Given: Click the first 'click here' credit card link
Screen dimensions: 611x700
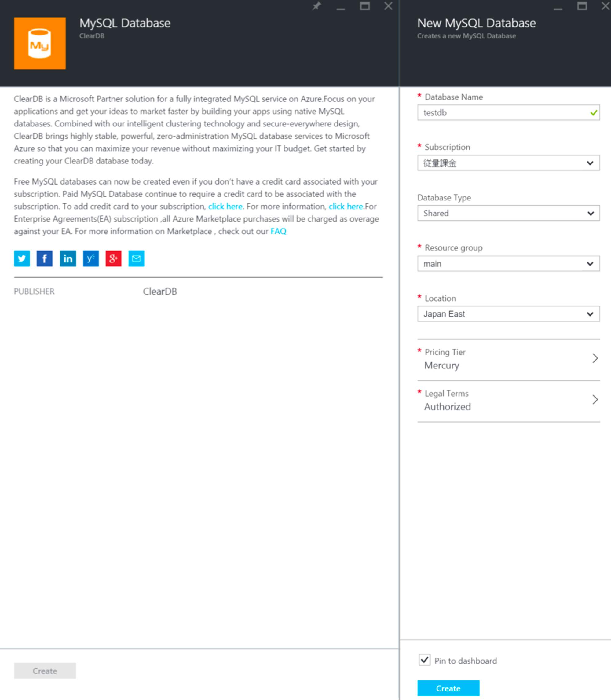Looking at the screenshot, I should click(225, 206).
